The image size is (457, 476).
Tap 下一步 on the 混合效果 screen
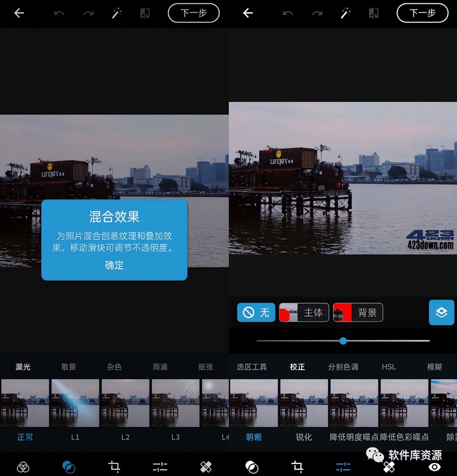point(193,13)
